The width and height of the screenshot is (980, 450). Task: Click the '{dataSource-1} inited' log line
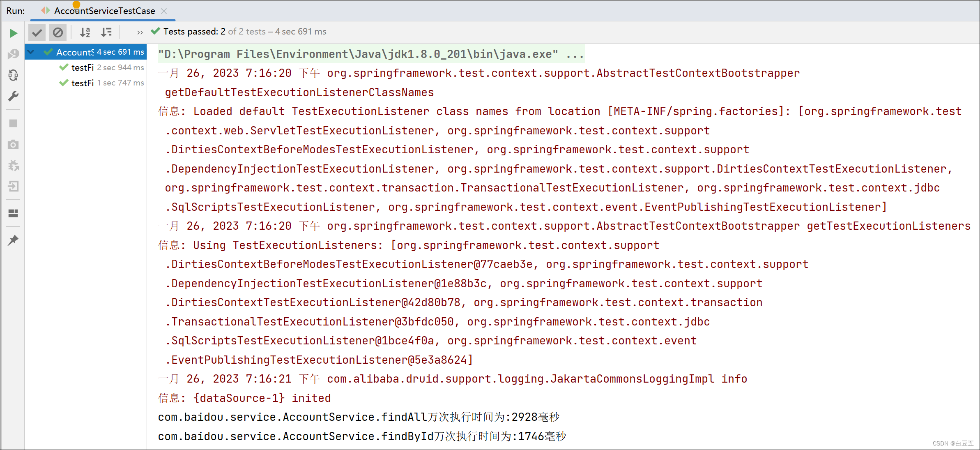pyautogui.click(x=244, y=398)
